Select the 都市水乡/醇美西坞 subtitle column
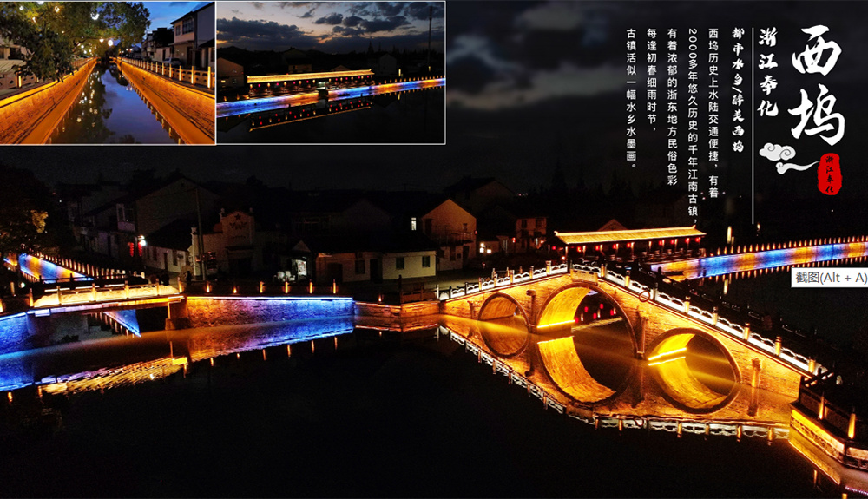The width and height of the screenshot is (868, 499). (x=738, y=89)
